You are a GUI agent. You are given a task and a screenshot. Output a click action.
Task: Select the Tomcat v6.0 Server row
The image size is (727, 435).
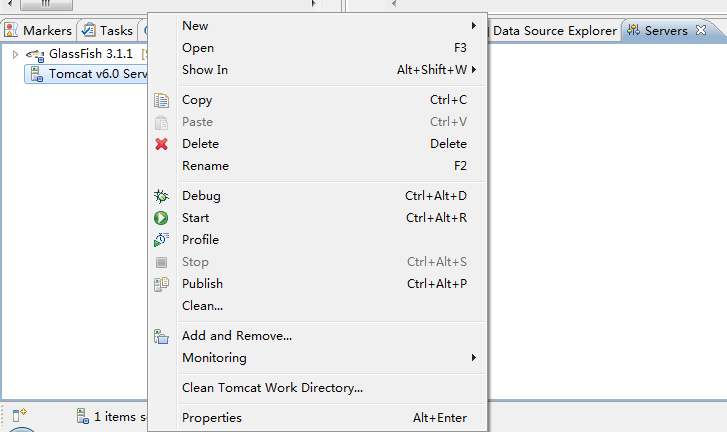[86, 74]
